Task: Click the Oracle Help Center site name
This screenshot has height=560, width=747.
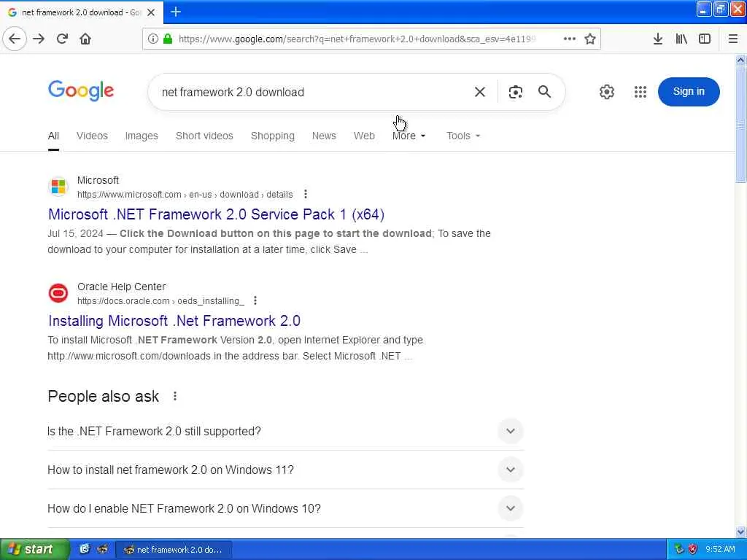Action: 122,287
